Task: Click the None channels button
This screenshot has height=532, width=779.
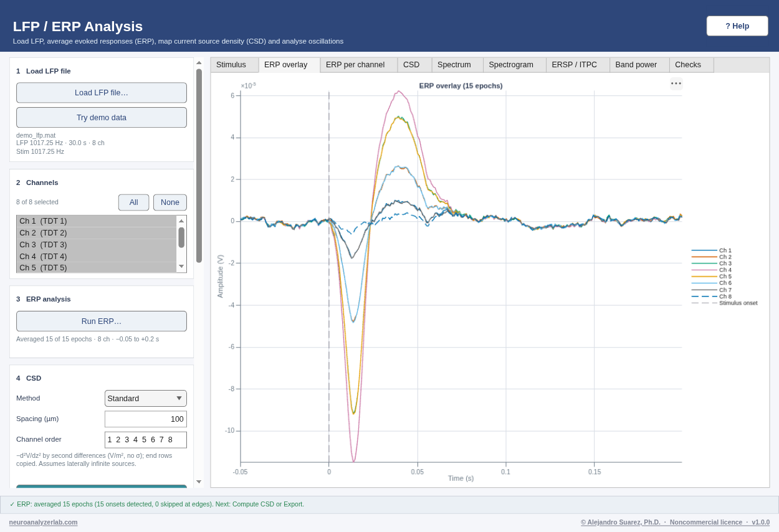Action: click(170, 202)
